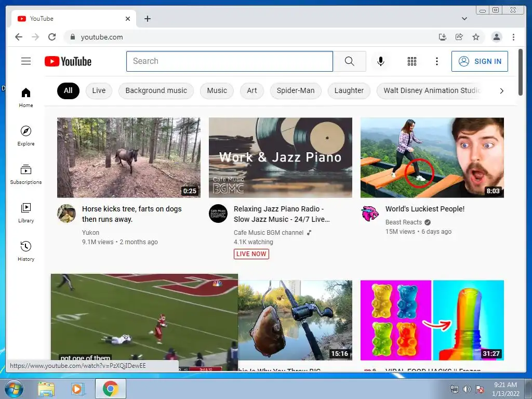The image size is (532, 399).
Task: Open World's Luckiest People! title link
Action: pyautogui.click(x=425, y=209)
